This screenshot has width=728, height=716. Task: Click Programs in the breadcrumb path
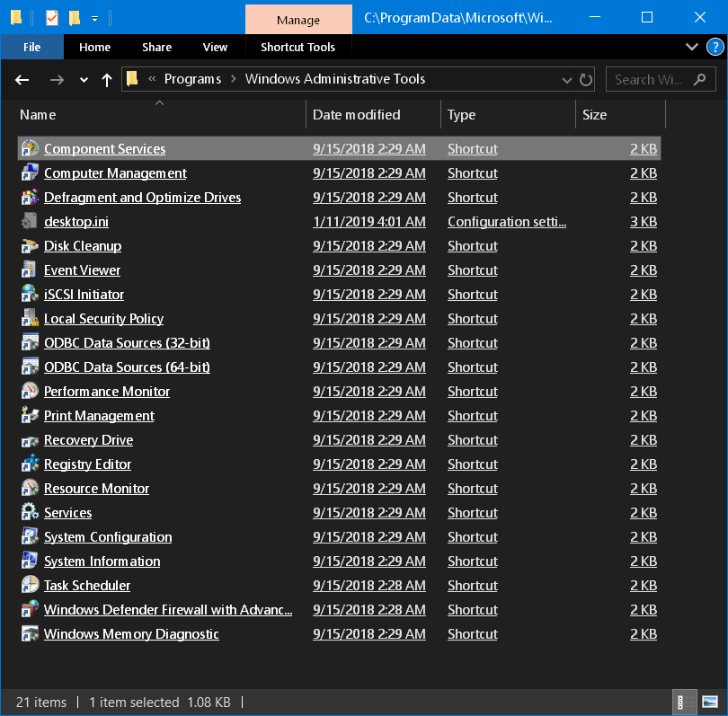192,79
